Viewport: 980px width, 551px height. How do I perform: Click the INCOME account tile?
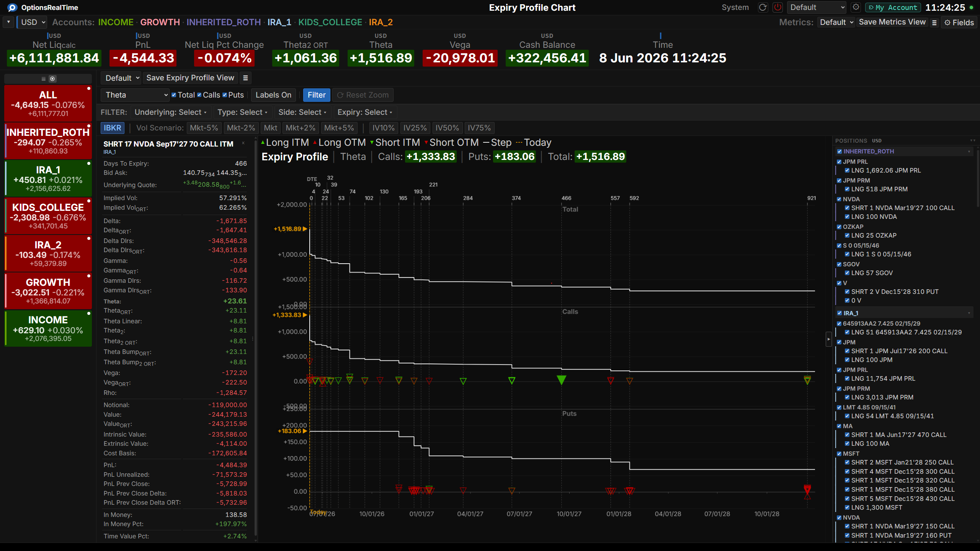click(x=48, y=329)
